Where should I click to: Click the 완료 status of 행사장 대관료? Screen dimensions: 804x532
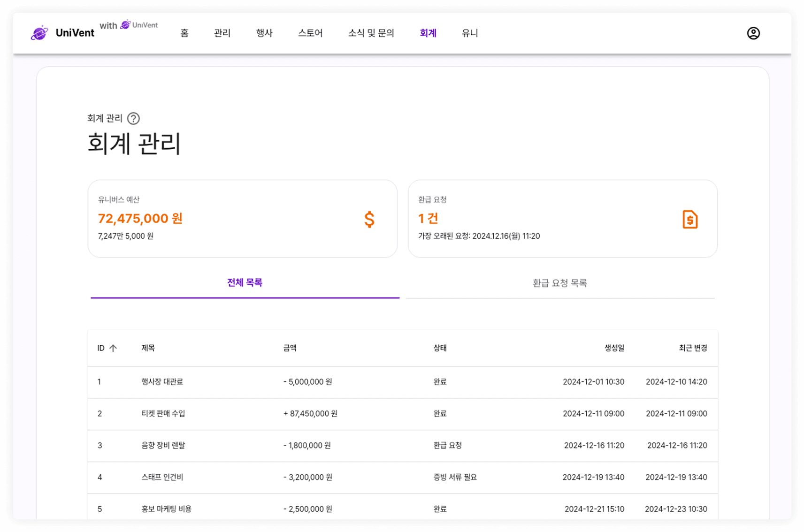point(440,382)
